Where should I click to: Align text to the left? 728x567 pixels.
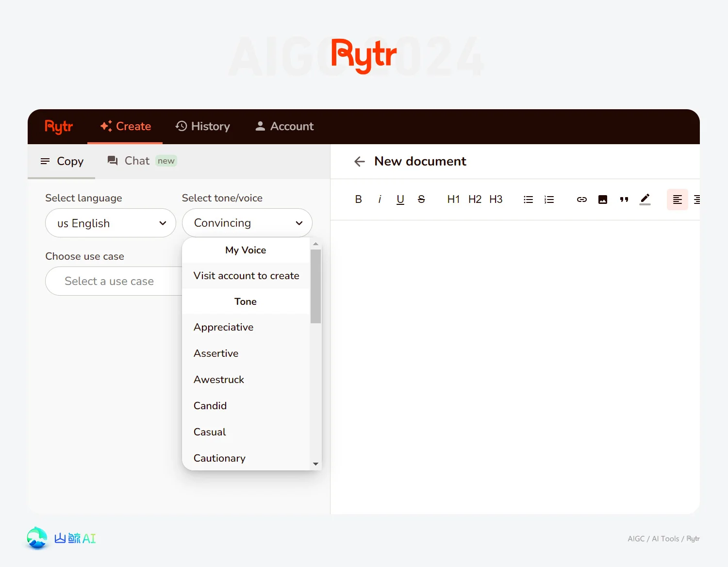[x=678, y=200]
